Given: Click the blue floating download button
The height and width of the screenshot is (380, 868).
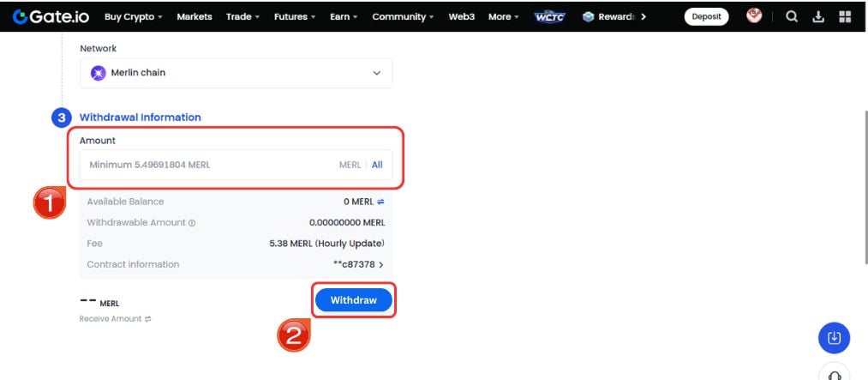Looking at the screenshot, I should [x=834, y=338].
